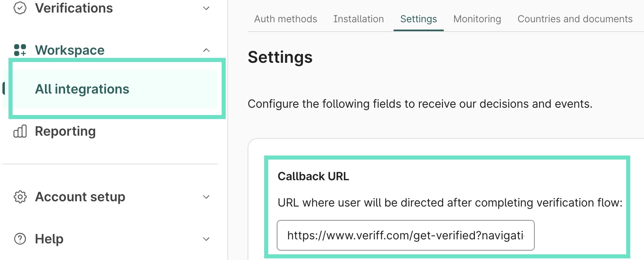Click the Workspace grid icon

point(20,50)
